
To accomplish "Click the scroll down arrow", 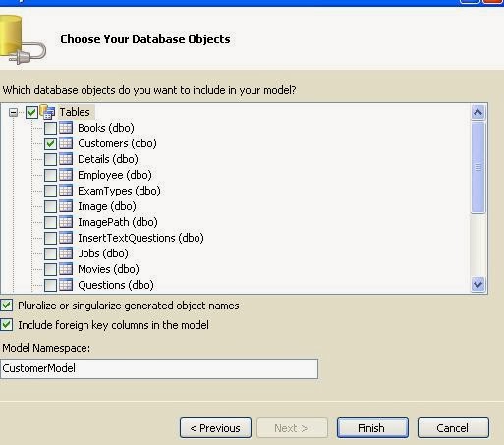I will (x=477, y=284).
